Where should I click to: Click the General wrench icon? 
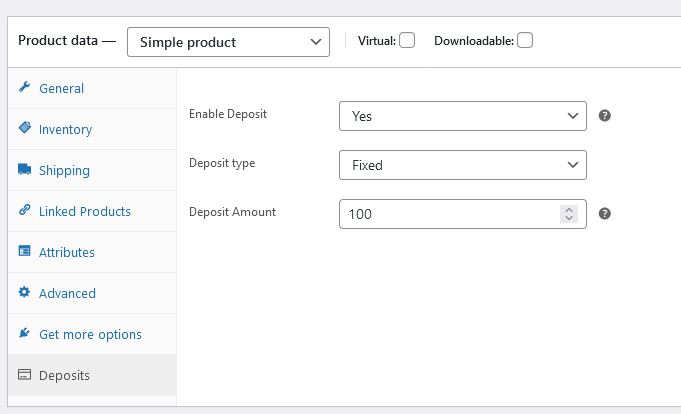point(24,87)
